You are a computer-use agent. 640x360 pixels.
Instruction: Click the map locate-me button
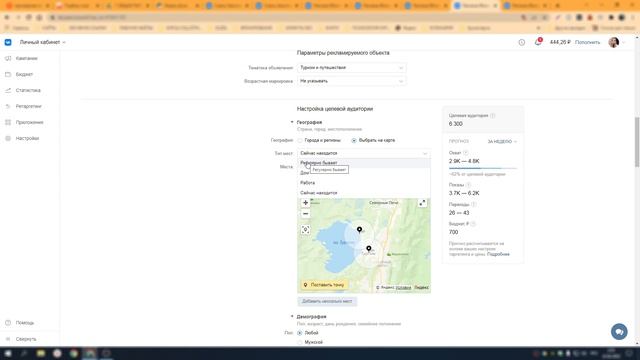coord(305,230)
